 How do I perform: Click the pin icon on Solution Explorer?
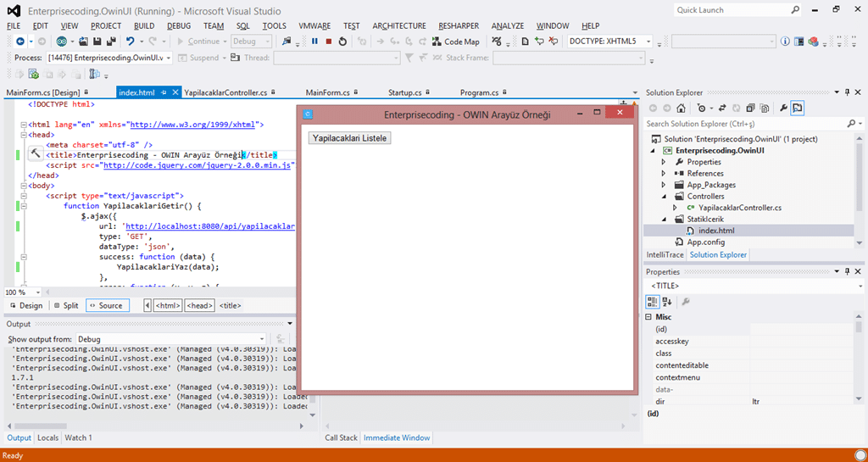point(847,92)
